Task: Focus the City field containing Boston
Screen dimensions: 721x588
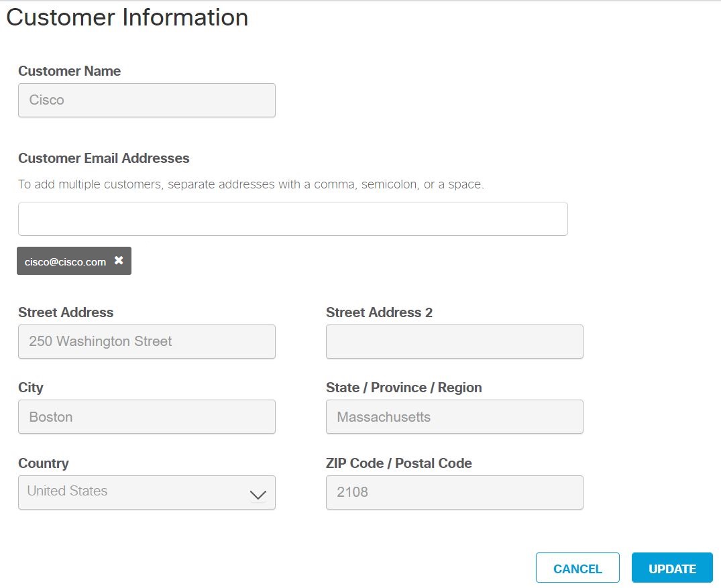Action: (x=147, y=416)
